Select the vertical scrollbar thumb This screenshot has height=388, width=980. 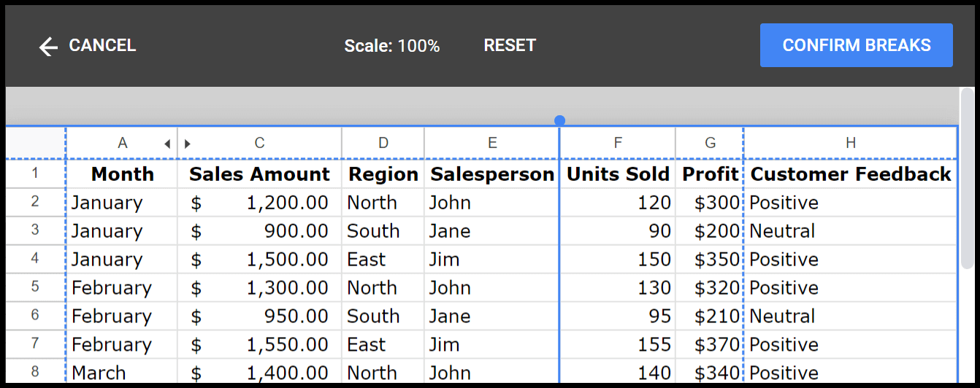tap(967, 179)
